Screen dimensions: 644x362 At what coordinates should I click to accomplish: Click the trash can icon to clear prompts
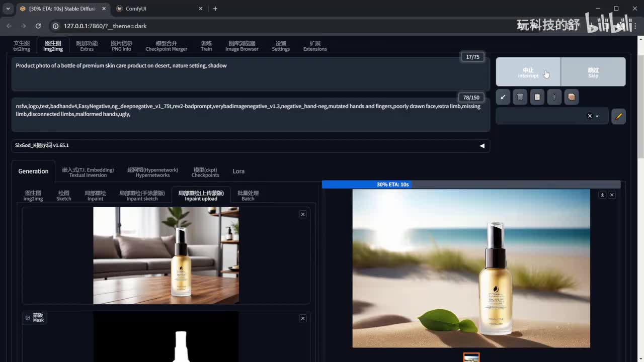pos(520,97)
